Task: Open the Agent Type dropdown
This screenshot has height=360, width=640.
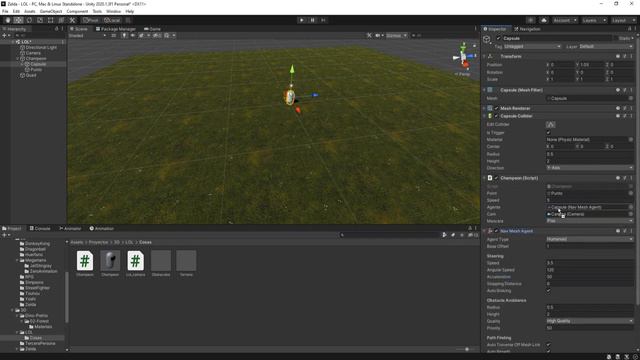Action: (x=589, y=239)
